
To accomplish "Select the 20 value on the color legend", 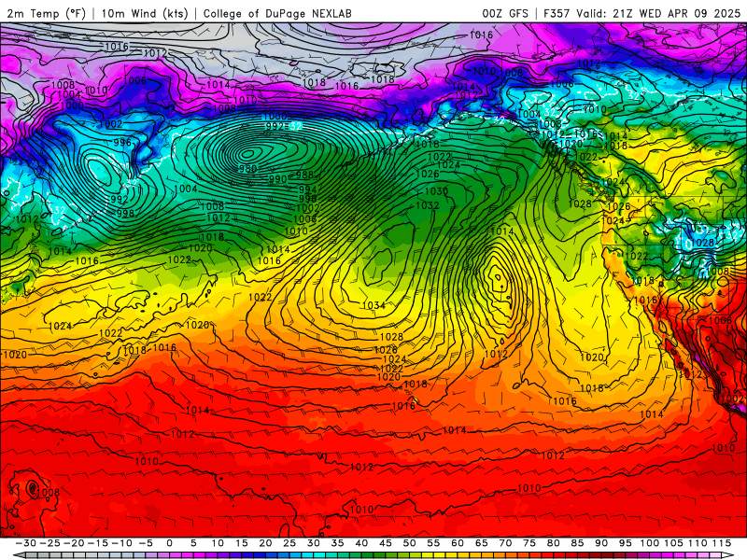I will [x=265, y=543].
